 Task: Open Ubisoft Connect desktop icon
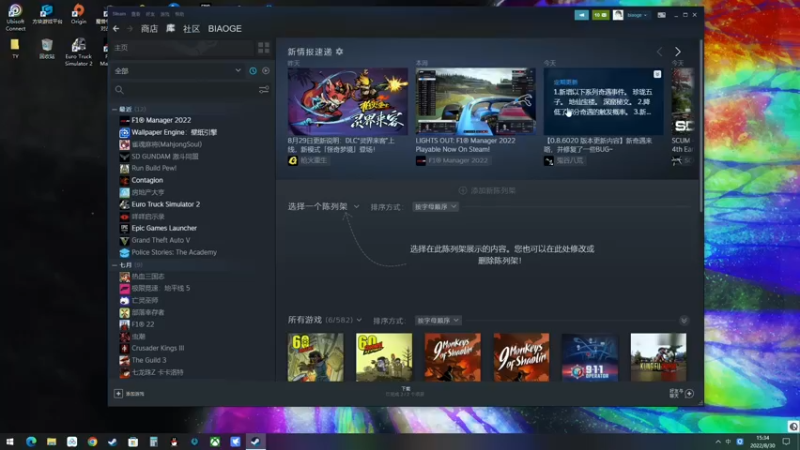pos(15,17)
